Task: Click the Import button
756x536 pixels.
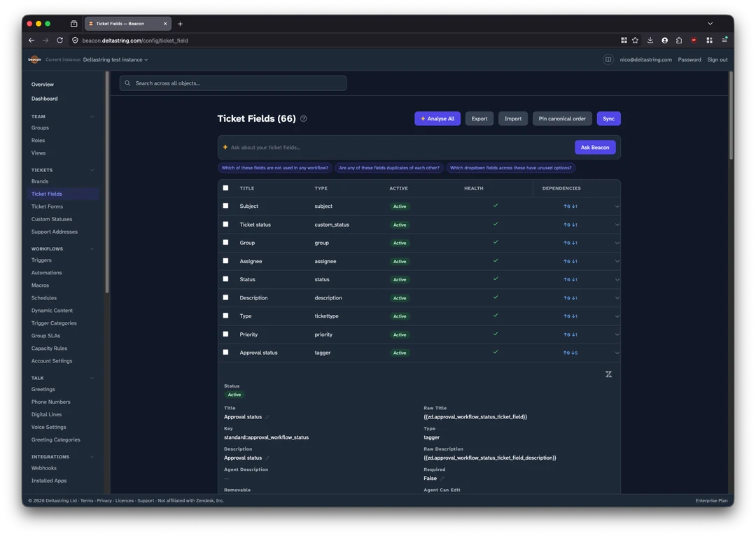Action: [x=513, y=118]
